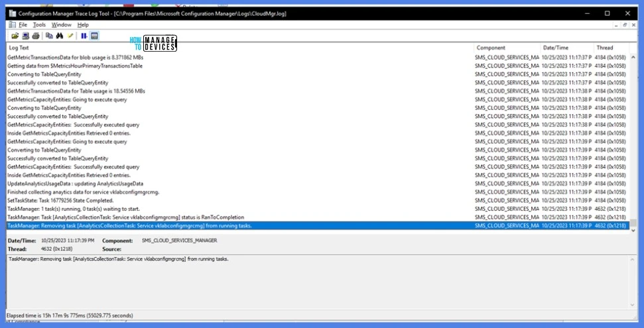Toggle the Pause logging icon
Viewport: 644px width, 328px height.
coord(84,36)
